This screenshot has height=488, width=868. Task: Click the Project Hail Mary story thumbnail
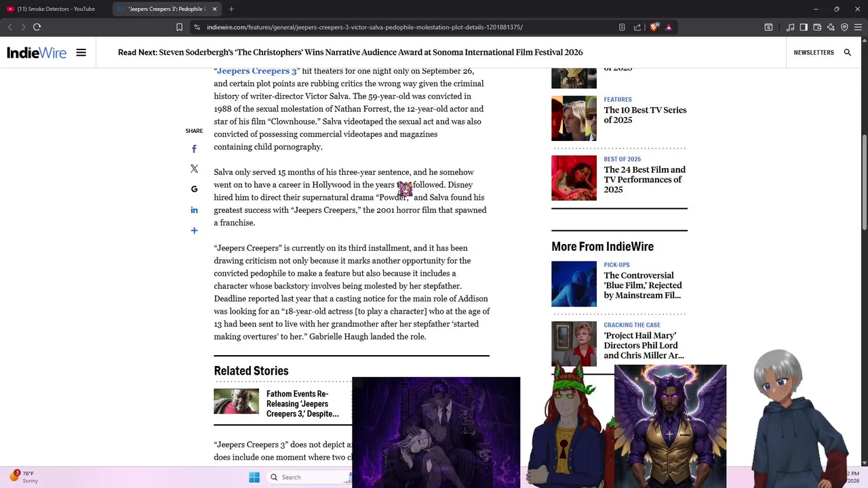(574, 344)
